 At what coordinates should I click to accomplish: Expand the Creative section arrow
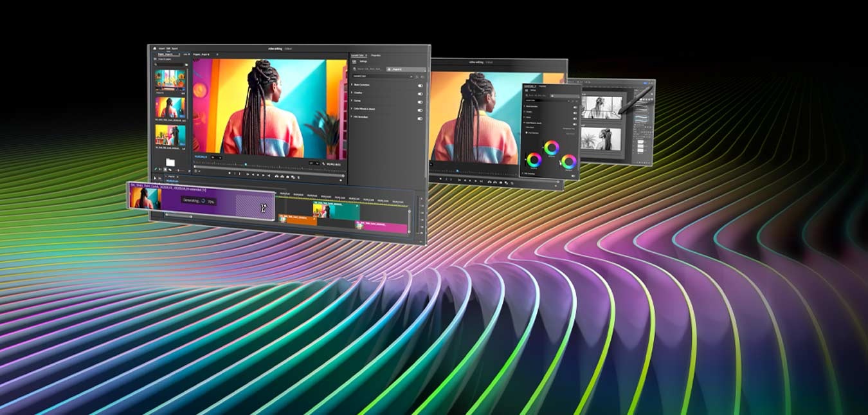(x=352, y=93)
